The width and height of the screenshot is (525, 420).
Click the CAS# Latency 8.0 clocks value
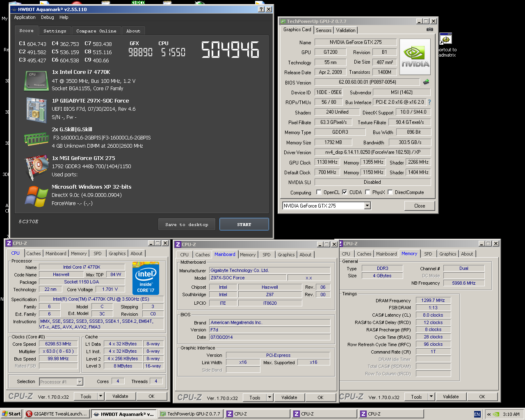click(x=433, y=315)
